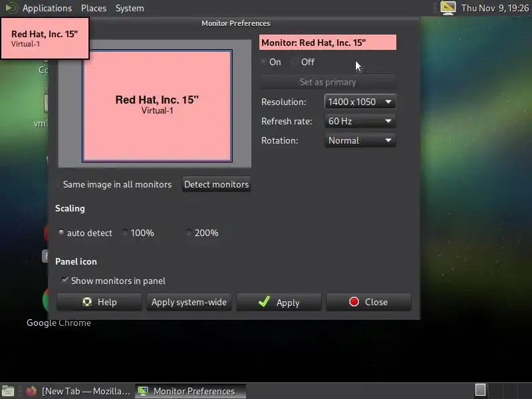532x399 pixels.
Task: Switch to New Tab Mozilla taskbar window
Action: (x=78, y=391)
